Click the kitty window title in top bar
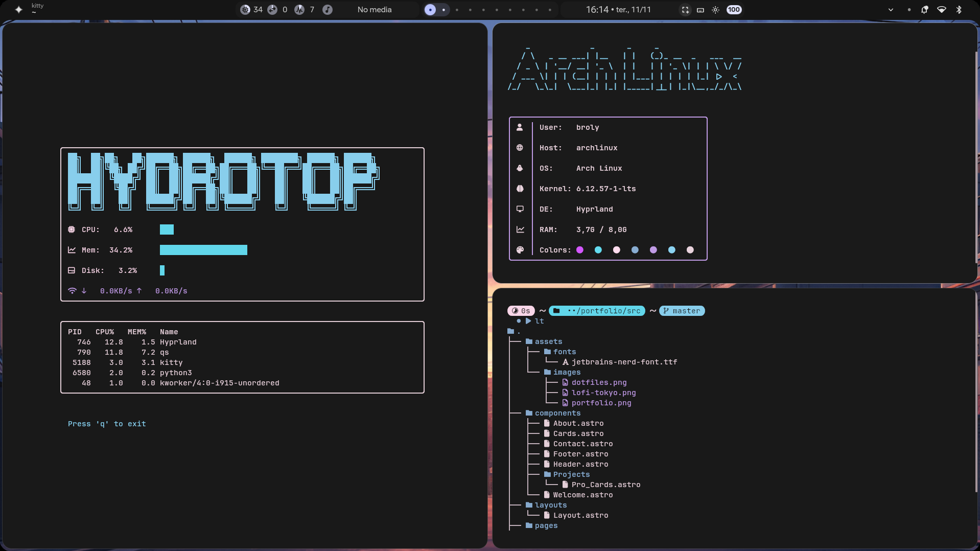 [37, 6]
